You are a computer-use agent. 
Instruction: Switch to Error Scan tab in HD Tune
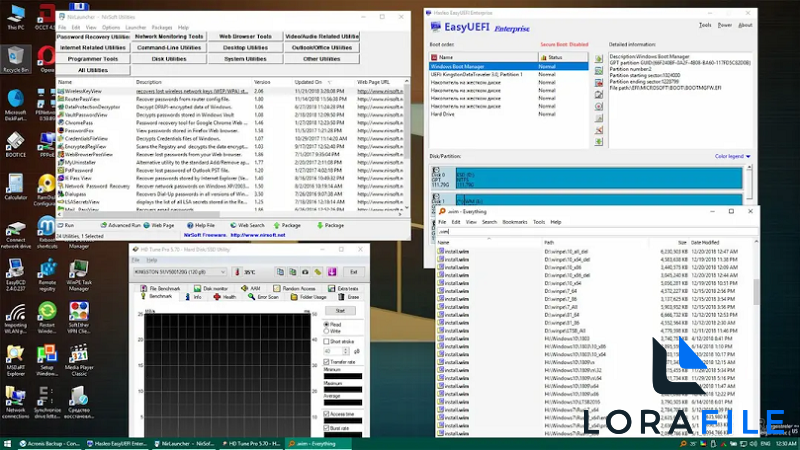pyautogui.click(x=263, y=297)
